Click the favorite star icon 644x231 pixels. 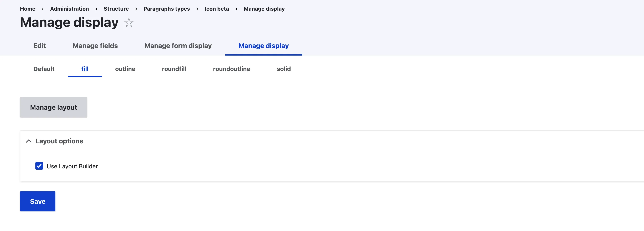(x=129, y=23)
